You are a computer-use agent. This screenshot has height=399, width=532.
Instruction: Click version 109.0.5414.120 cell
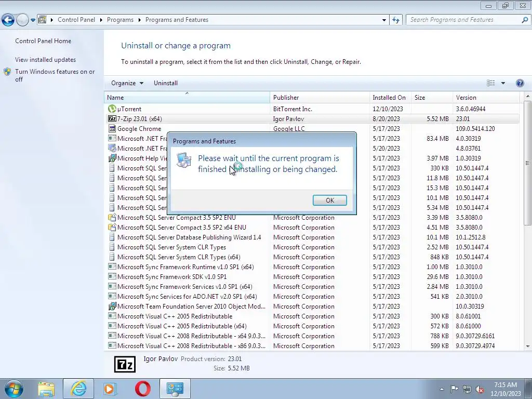tap(475, 129)
